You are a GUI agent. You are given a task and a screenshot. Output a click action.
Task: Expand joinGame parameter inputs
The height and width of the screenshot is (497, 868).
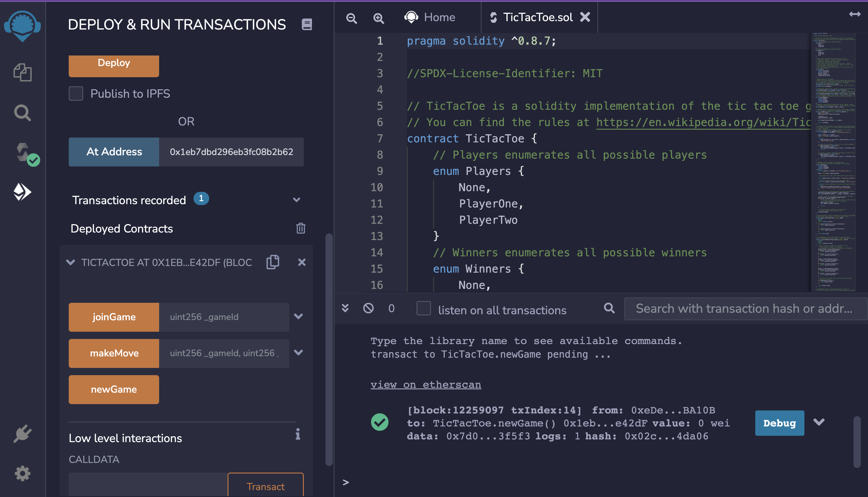click(298, 316)
